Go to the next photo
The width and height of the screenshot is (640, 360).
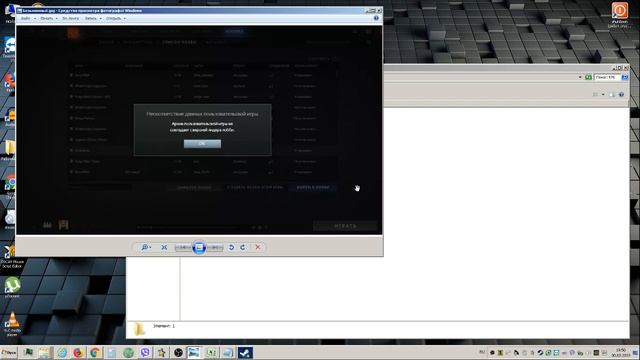pyautogui.click(x=215, y=247)
